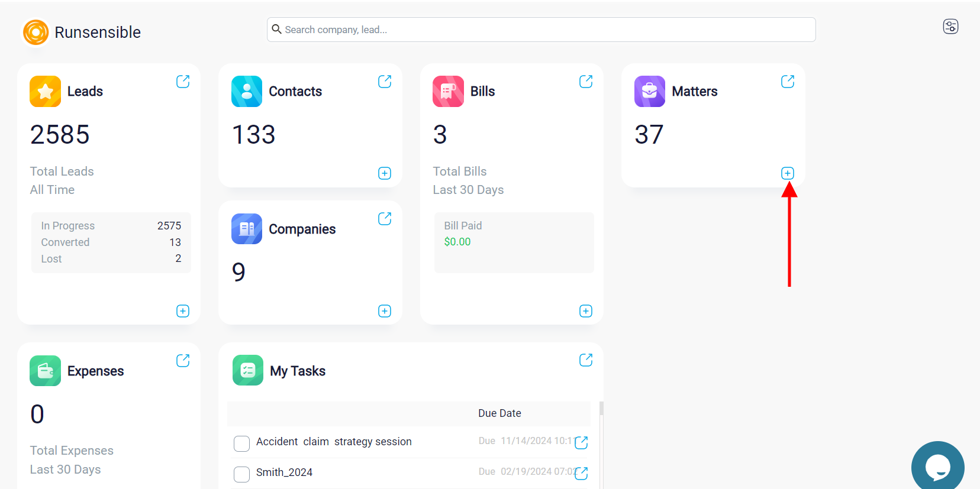The width and height of the screenshot is (980, 489).
Task: Click the My Tasks list scrollbar
Action: click(601, 409)
